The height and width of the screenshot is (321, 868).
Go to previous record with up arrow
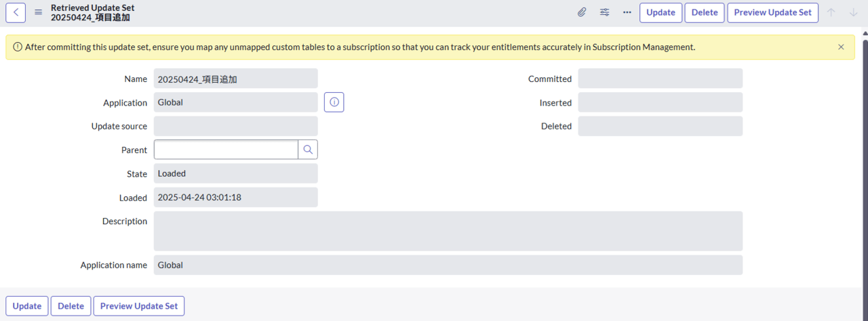[x=831, y=12]
